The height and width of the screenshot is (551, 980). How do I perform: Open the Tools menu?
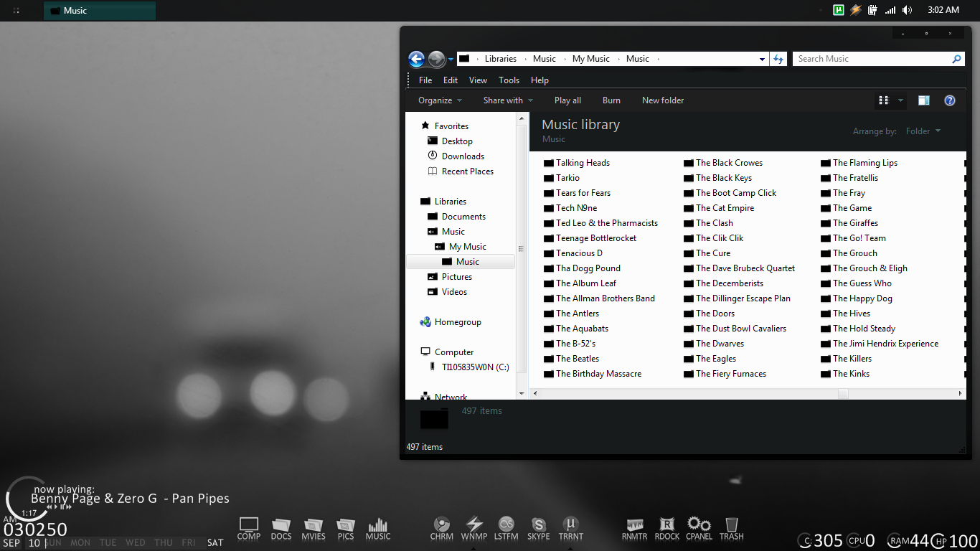509,80
